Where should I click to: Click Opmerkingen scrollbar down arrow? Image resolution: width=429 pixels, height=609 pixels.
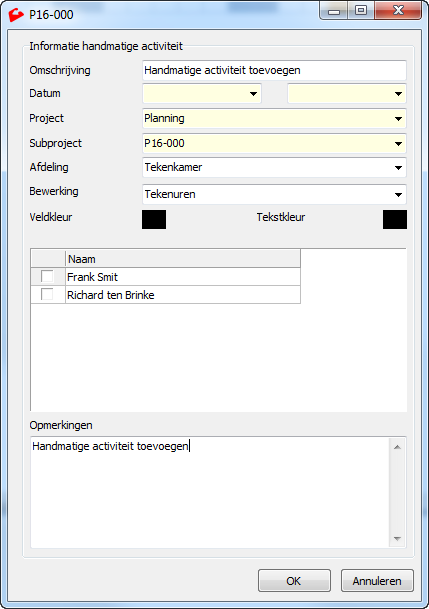point(397,538)
